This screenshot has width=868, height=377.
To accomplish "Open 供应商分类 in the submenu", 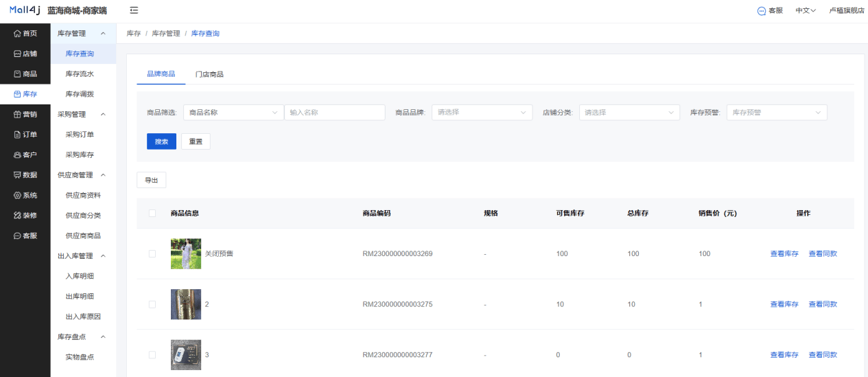I will pyautogui.click(x=84, y=216).
